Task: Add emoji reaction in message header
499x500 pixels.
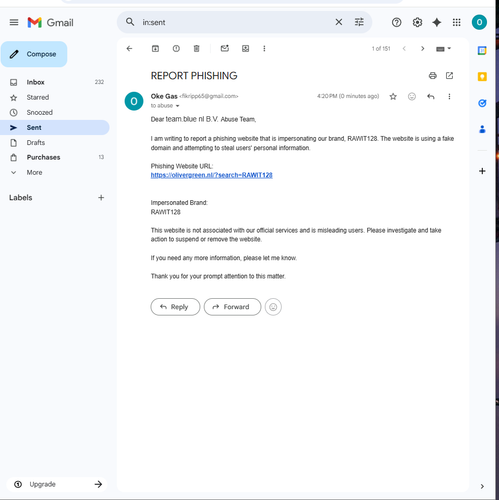Action: pyautogui.click(x=412, y=97)
